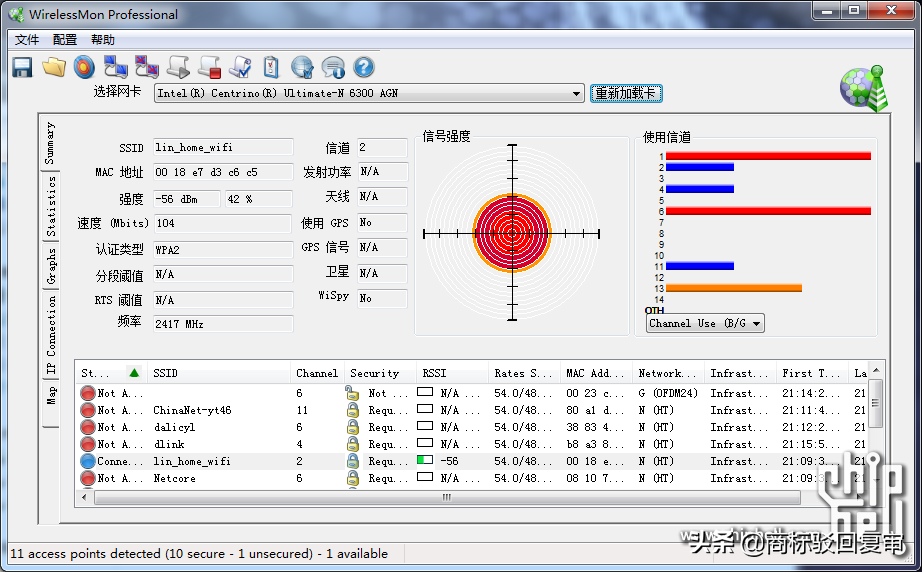Image resolution: width=922 pixels, height=572 pixels.
Task: Sort by the First T... column header
Action: [x=811, y=373]
